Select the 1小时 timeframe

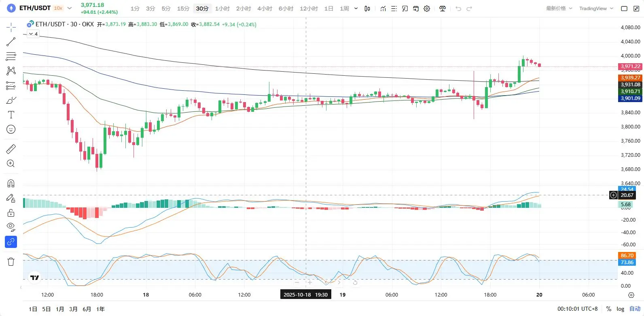pos(222,9)
